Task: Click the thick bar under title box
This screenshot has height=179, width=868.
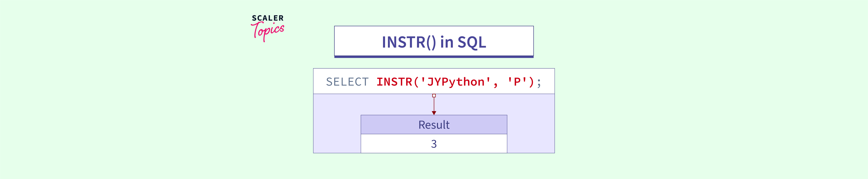Action: [434, 57]
